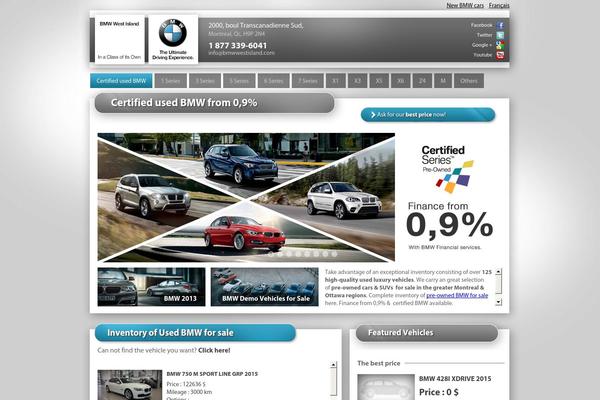The image size is (600, 400).
Task: Click the 'Price : 122636 $' text
Action: point(186,384)
